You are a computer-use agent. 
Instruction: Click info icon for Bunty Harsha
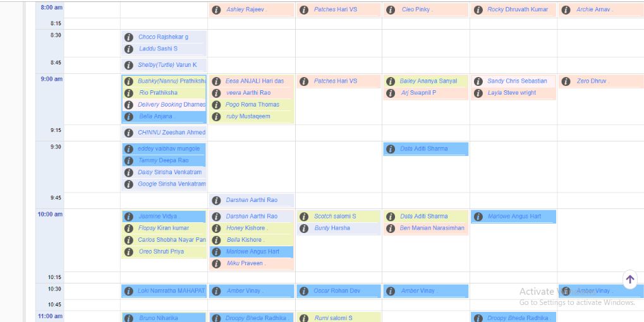(x=303, y=229)
